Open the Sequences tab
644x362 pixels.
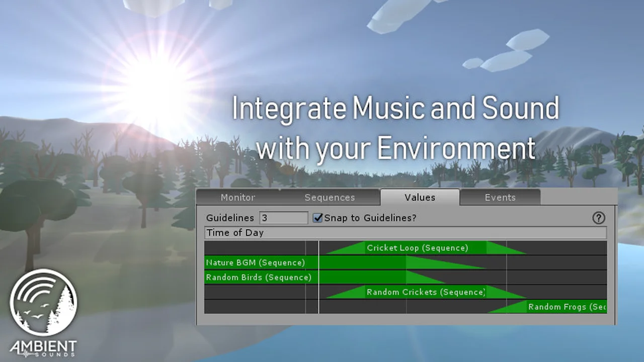[x=330, y=198]
